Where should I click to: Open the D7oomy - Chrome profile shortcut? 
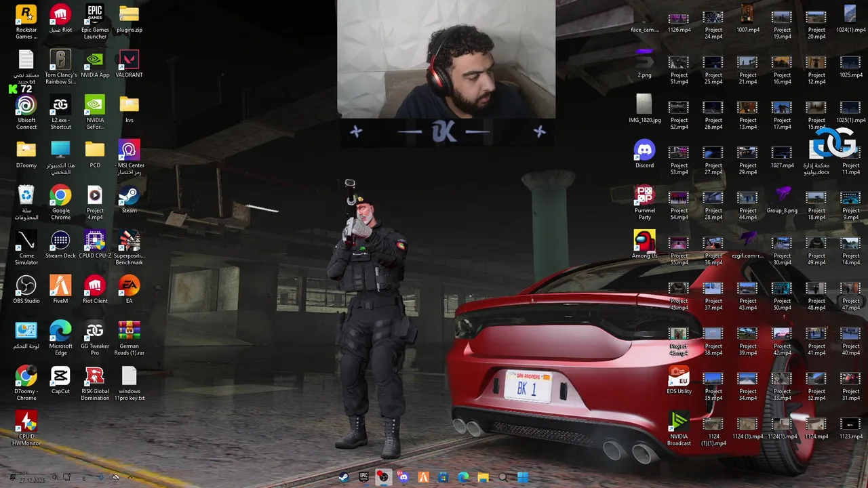26,383
